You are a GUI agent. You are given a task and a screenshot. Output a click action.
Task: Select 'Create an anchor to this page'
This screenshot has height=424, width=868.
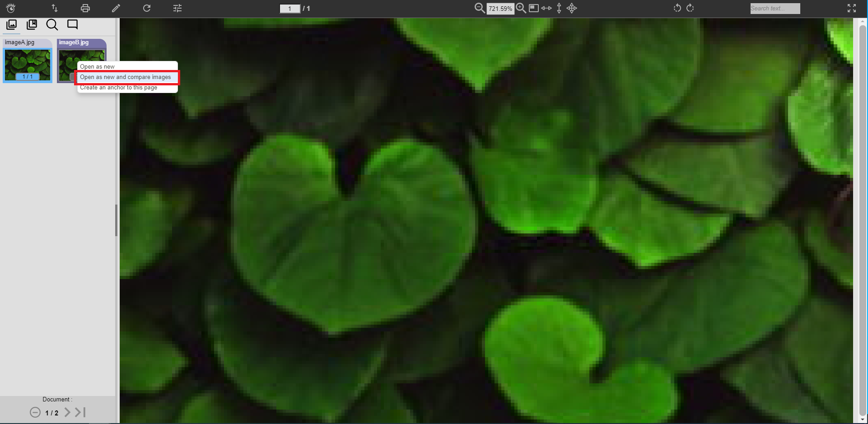119,87
